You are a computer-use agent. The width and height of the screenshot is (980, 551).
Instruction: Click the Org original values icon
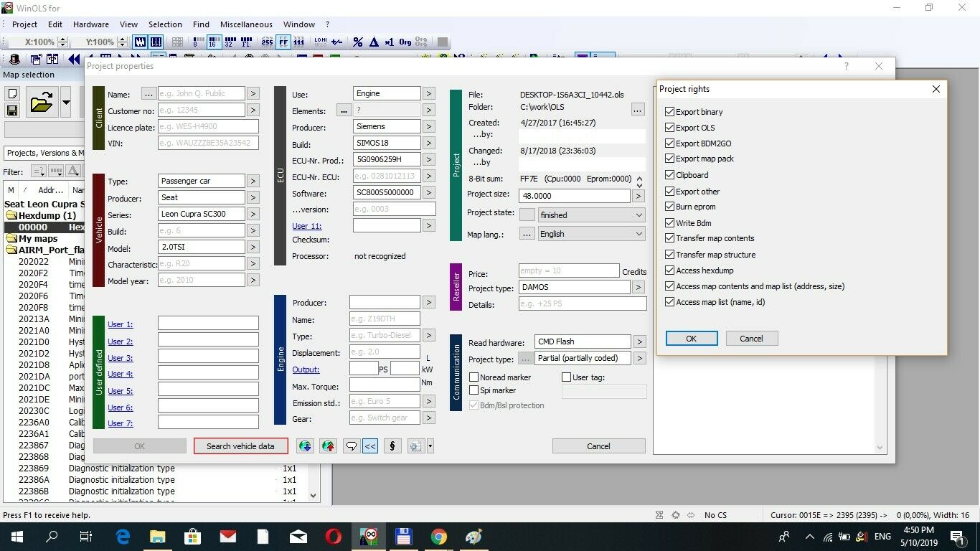point(405,42)
